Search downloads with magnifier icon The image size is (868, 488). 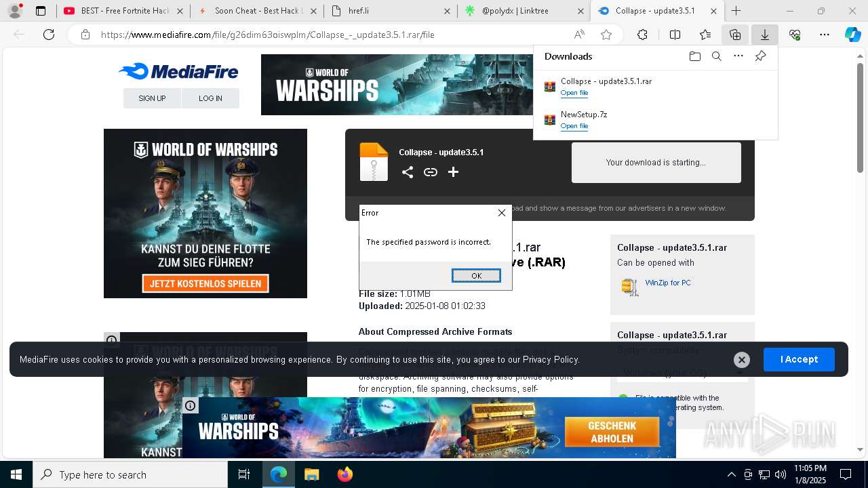coord(717,56)
